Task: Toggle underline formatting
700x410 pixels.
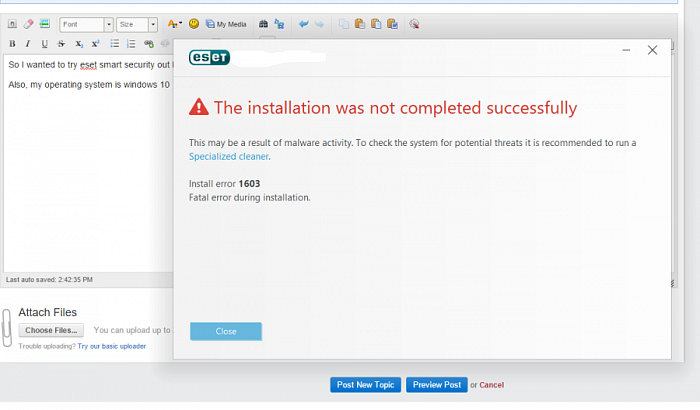Action: tap(45, 44)
